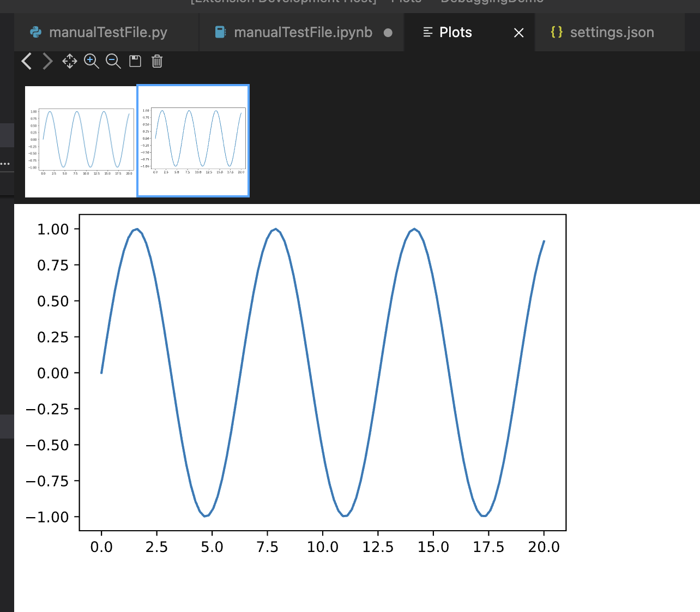700x612 pixels.
Task: Click the JSON braces icon on settings.json tab
Action: 557,32
